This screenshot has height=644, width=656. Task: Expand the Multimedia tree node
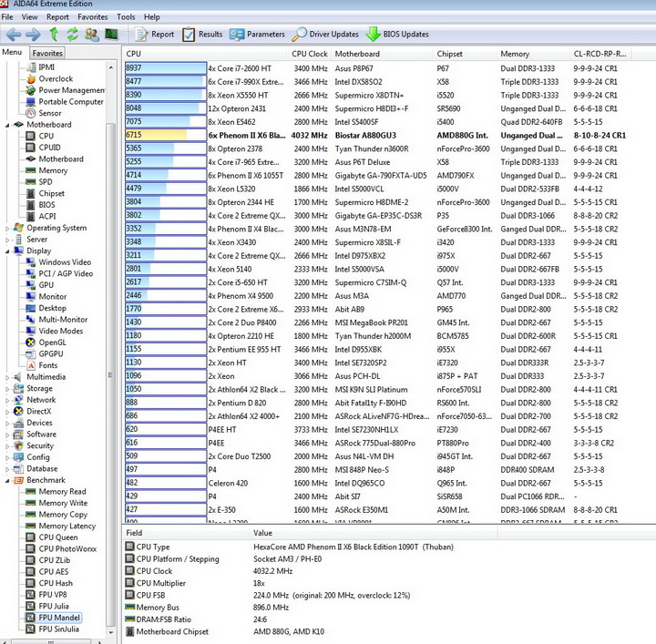[7, 377]
